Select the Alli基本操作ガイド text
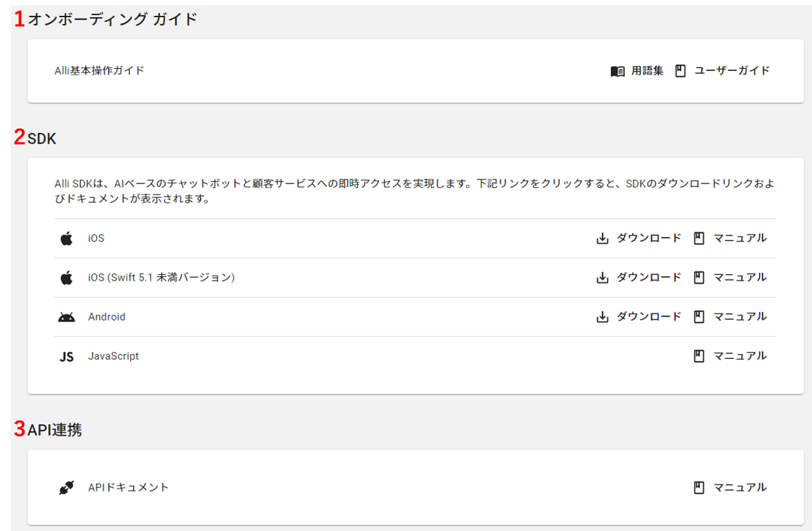Viewport: 812px width, 531px height. pos(99,70)
